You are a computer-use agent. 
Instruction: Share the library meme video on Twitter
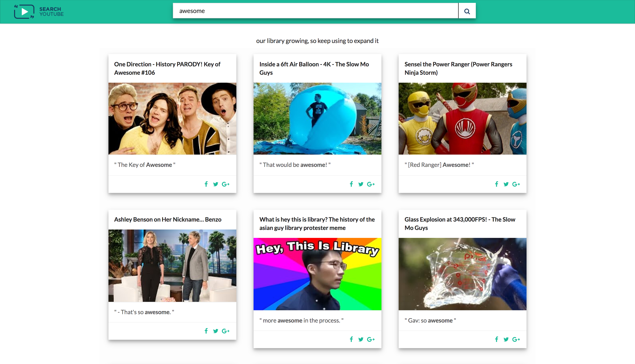[x=361, y=339]
